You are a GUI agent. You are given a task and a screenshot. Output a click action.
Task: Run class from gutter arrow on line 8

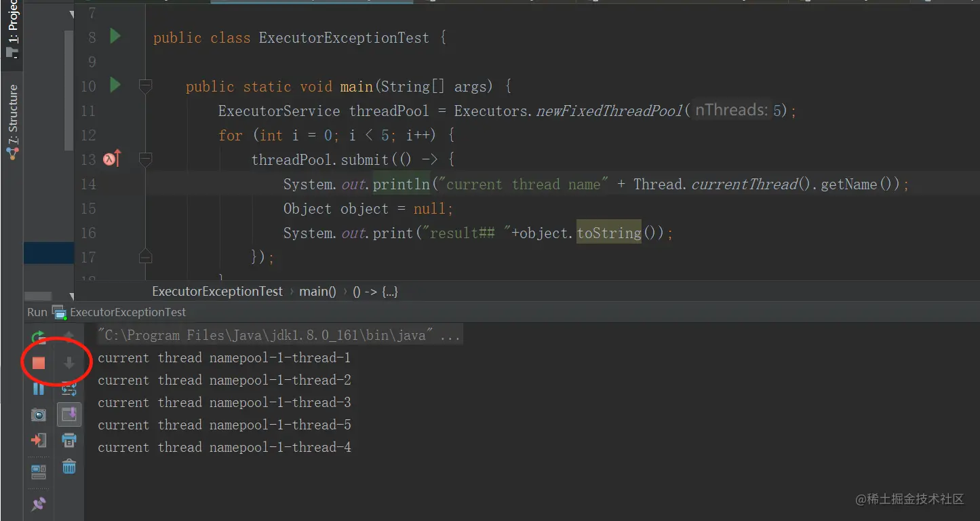(115, 36)
